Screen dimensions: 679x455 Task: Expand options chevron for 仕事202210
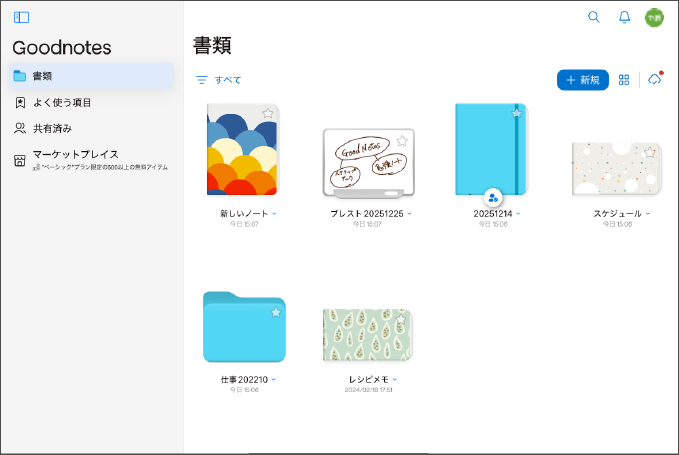273,380
